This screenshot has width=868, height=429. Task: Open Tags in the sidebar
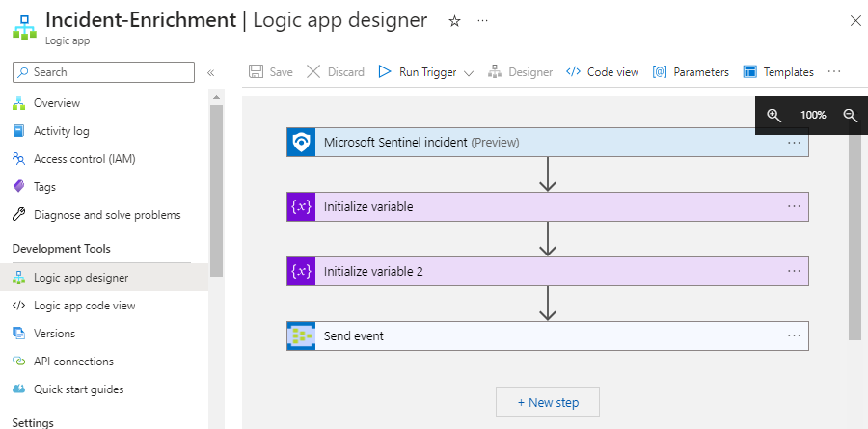(x=44, y=187)
